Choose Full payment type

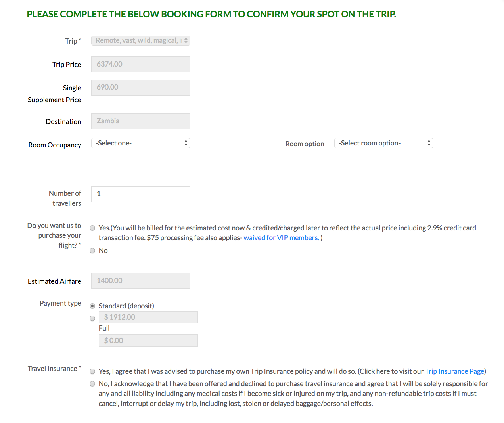coord(92,318)
